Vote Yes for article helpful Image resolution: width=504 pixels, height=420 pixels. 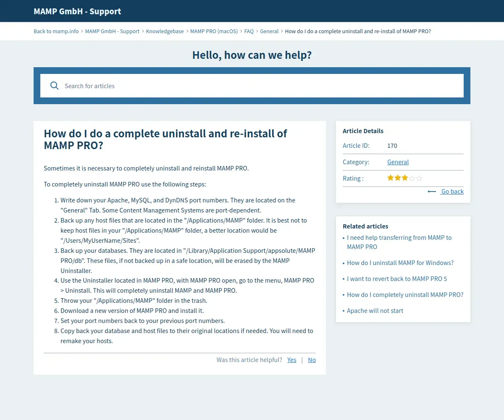[291, 360]
